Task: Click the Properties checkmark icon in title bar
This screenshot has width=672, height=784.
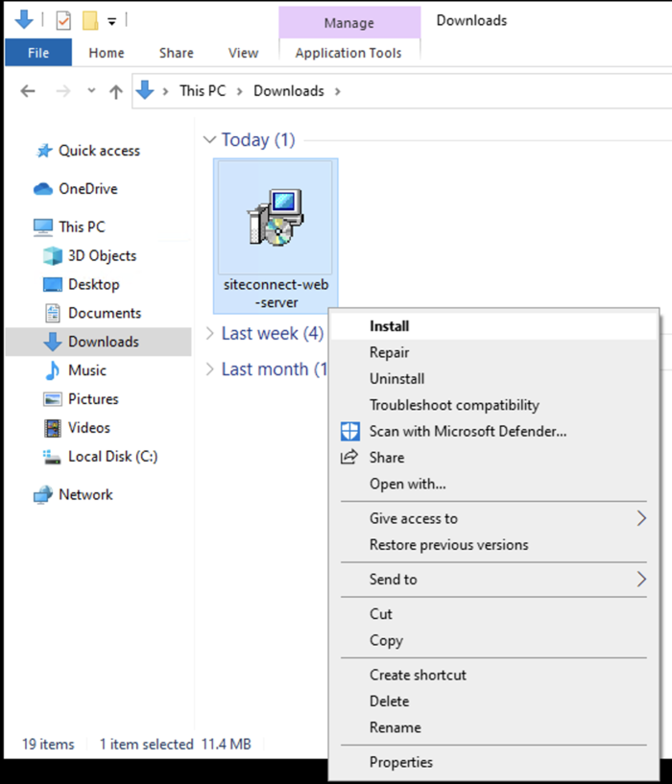Action: click(62, 20)
